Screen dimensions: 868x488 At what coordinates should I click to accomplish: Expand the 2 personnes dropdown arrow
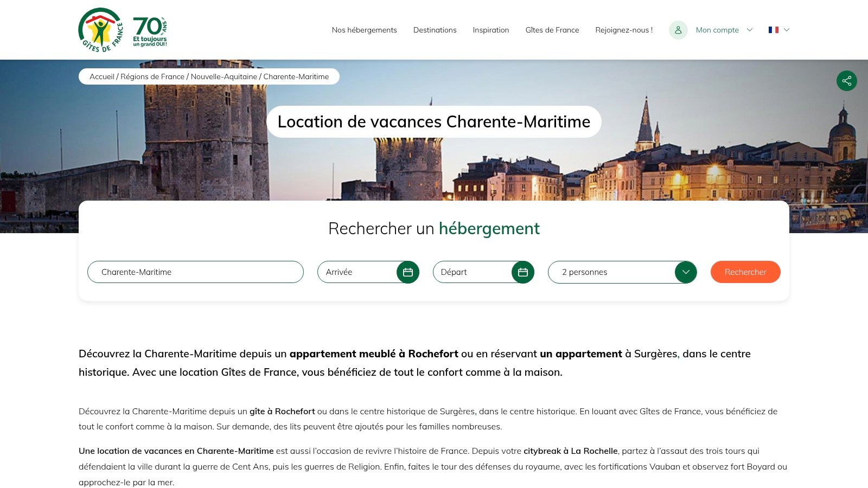(686, 272)
